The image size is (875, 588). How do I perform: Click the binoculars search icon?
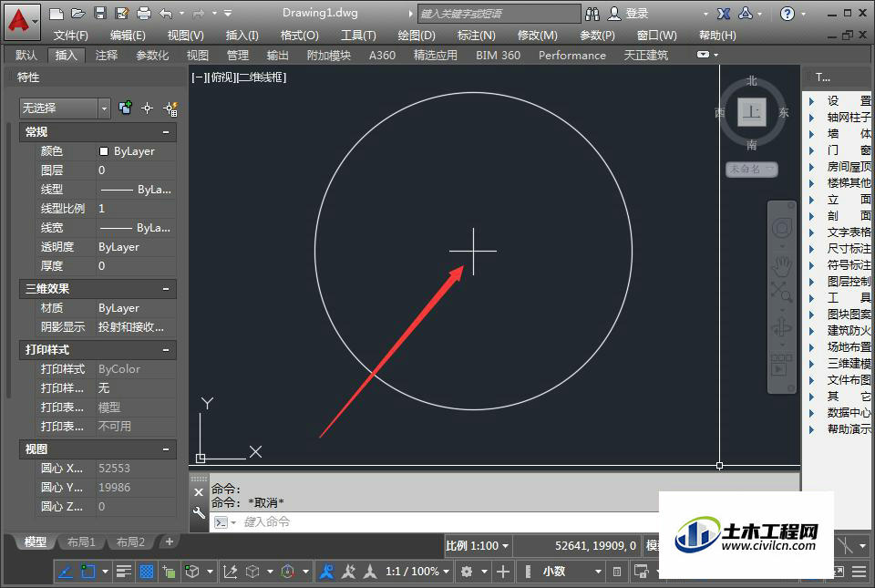pyautogui.click(x=592, y=14)
